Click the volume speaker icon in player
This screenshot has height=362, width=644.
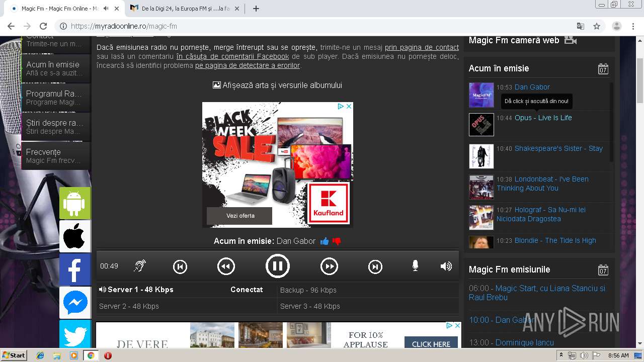446,266
